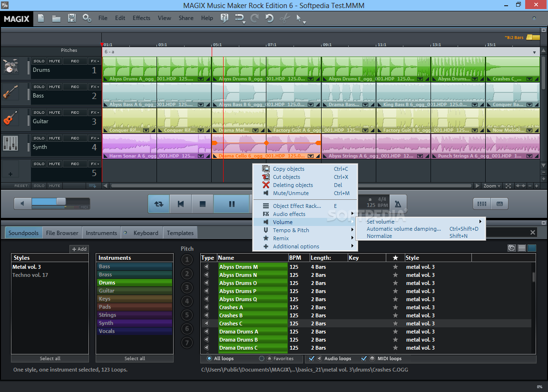This screenshot has height=392, width=548.
Task: Mute the Bass track
Action: coord(55,87)
